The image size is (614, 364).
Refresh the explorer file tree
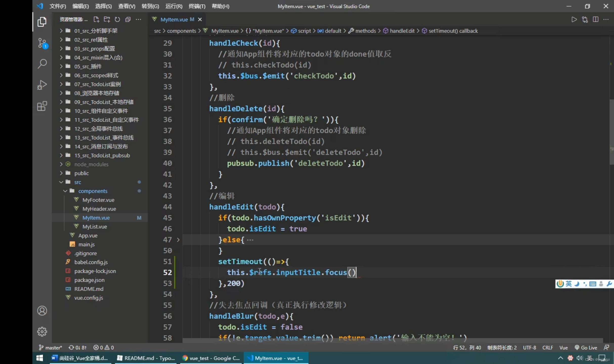117,19
